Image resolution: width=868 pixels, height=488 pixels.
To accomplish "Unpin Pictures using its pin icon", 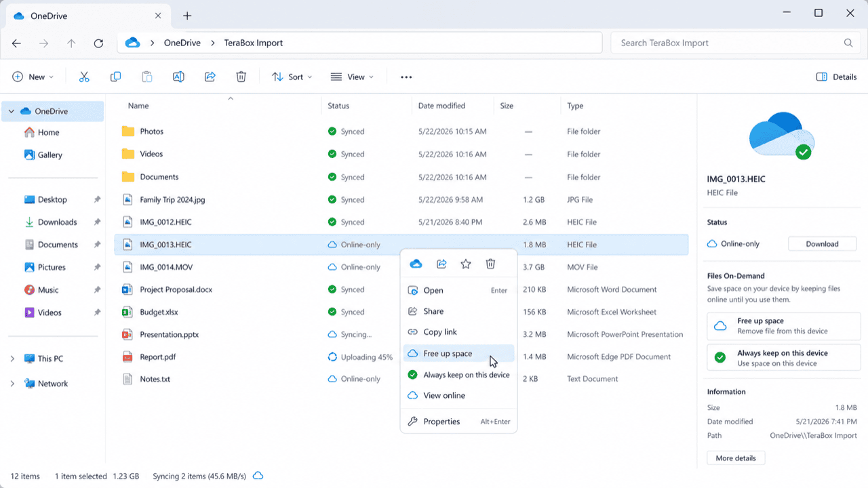I will (x=97, y=267).
